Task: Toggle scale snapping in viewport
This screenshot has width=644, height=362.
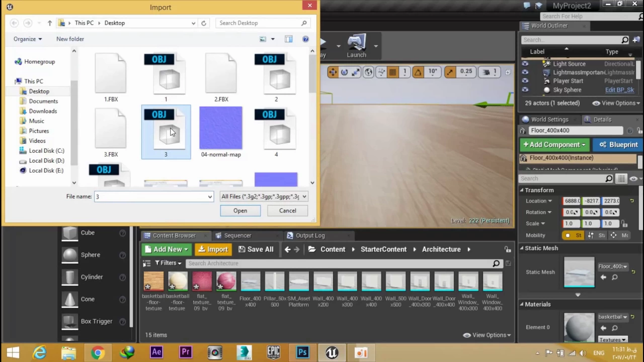Action: point(450,72)
